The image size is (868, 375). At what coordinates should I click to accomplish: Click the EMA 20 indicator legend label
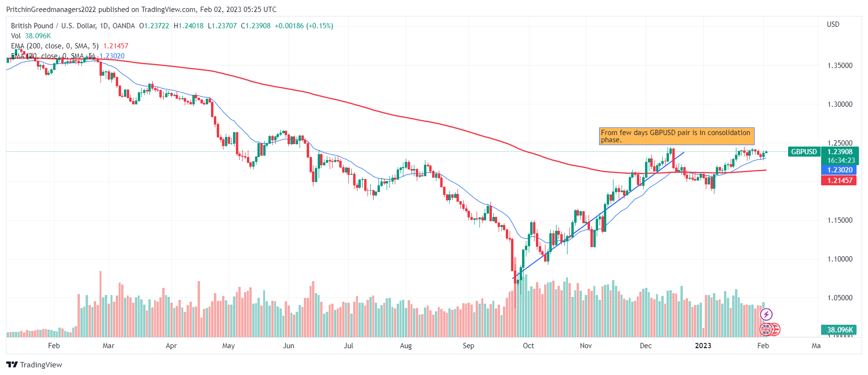coord(53,56)
